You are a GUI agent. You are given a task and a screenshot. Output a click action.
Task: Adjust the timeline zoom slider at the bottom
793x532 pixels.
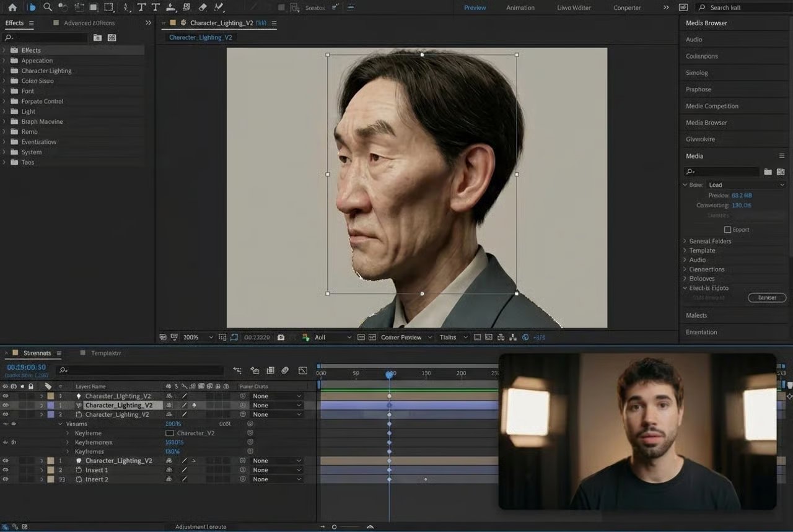335,527
